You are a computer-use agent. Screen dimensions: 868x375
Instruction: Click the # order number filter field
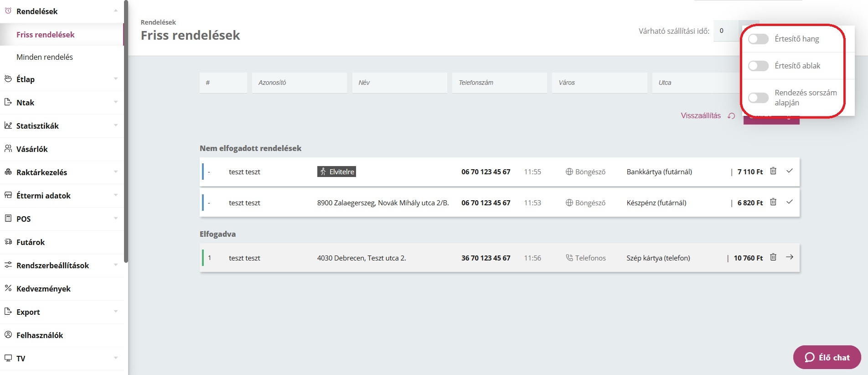[x=223, y=83]
